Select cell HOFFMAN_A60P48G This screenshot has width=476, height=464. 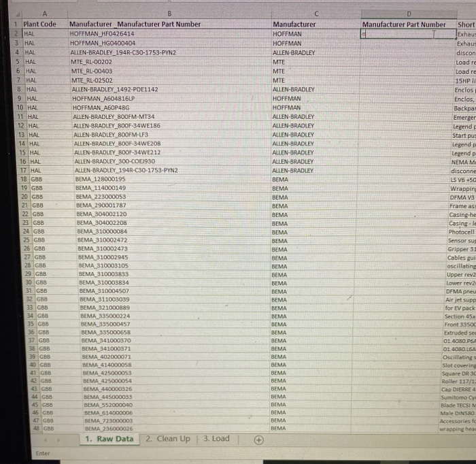(x=171, y=107)
